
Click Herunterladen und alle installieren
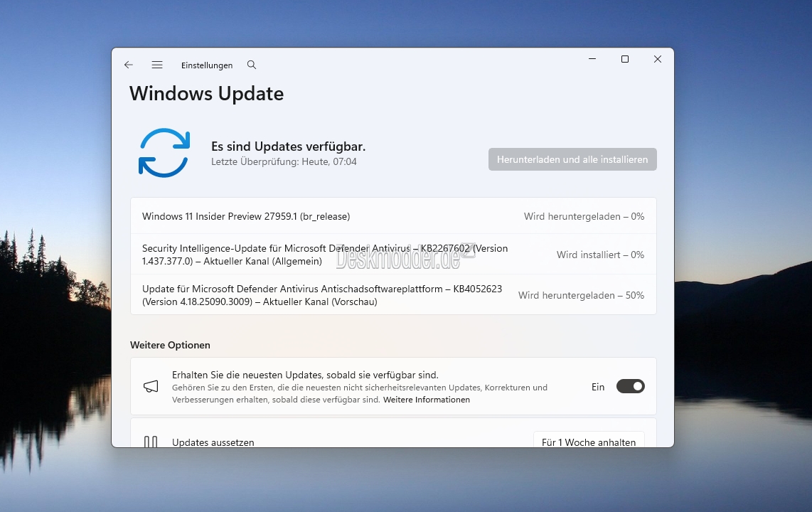(x=572, y=159)
